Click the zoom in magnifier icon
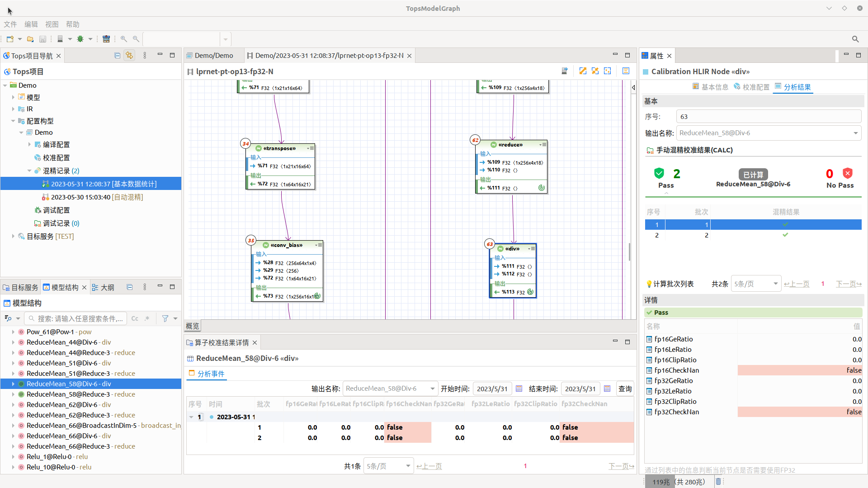The width and height of the screenshot is (868, 488). [x=123, y=39]
